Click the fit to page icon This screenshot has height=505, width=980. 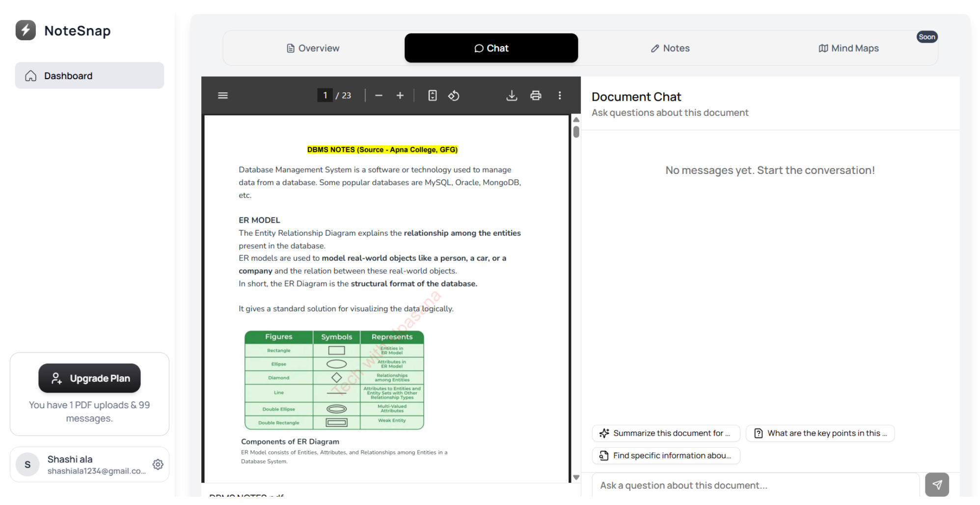(433, 95)
